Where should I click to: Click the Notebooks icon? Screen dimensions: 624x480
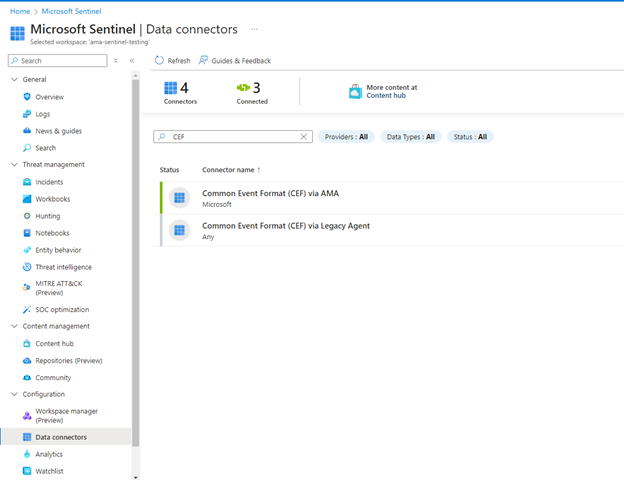click(x=27, y=233)
